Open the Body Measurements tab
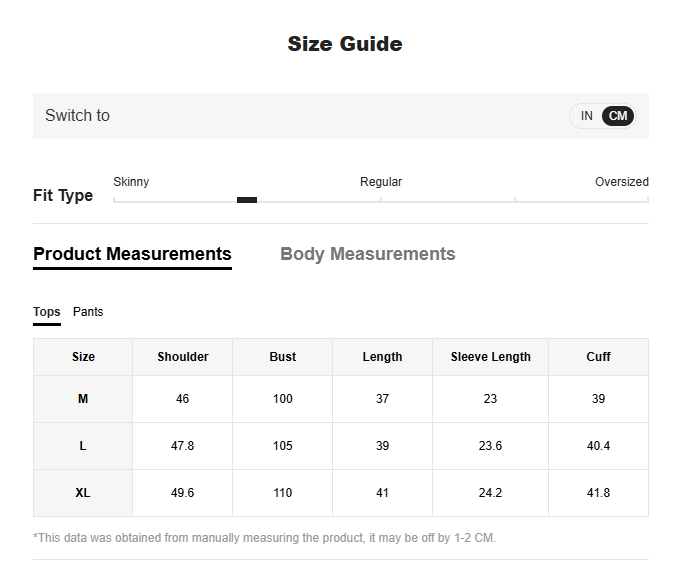The image size is (679, 565). [367, 254]
